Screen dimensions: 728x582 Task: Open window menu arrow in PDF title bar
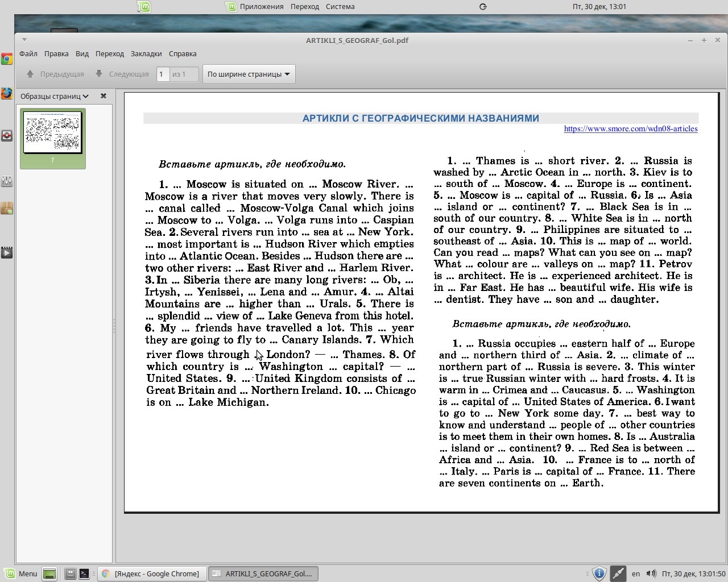[24, 40]
